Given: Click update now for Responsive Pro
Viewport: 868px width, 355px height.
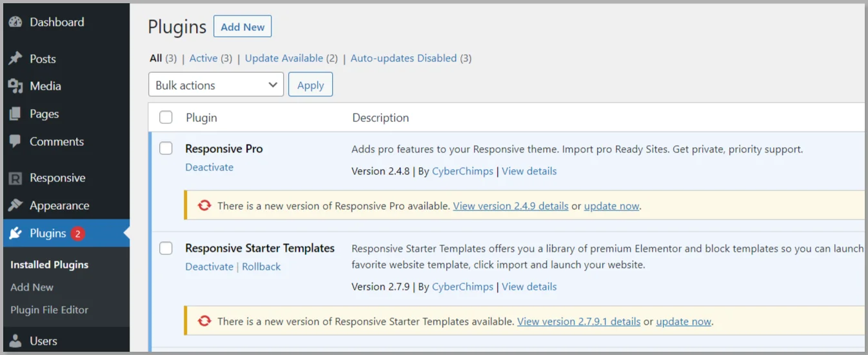Looking at the screenshot, I should point(611,206).
